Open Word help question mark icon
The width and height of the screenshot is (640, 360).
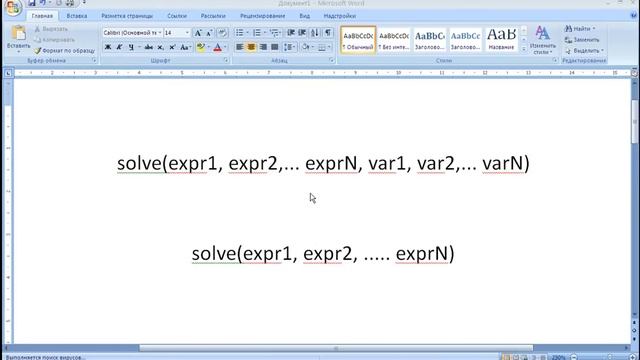(x=634, y=16)
